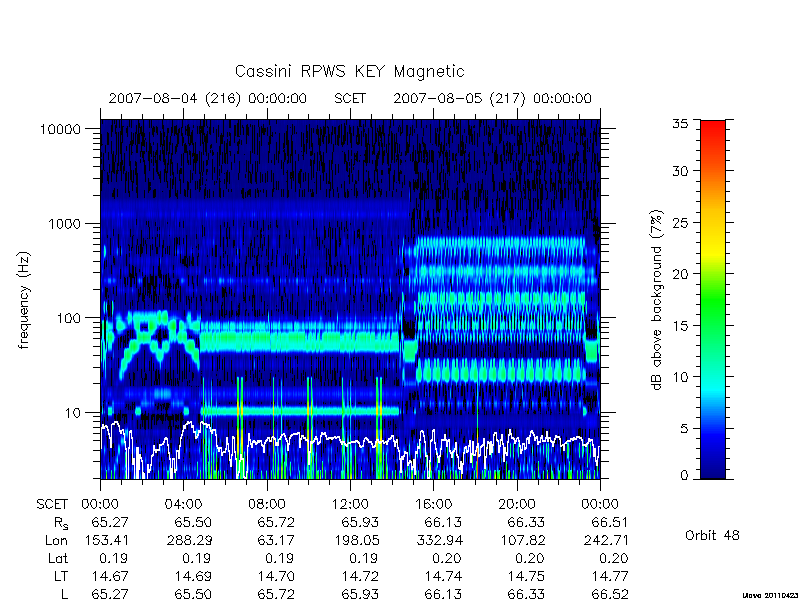Click the 'SCET' label between the header dates
Image resolution: width=800 pixels, height=600 pixels.
pos(350,98)
